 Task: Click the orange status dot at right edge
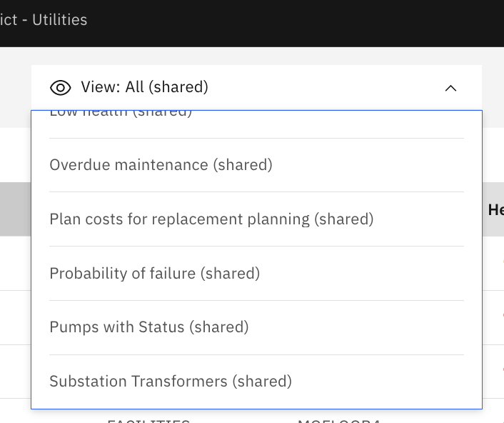pyautogui.click(x=503, y=262)
